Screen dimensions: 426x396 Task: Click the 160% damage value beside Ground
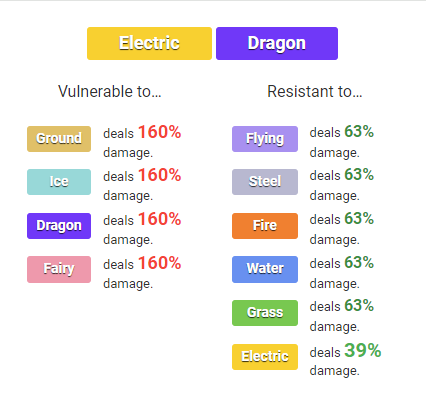[x=160, y=132]
